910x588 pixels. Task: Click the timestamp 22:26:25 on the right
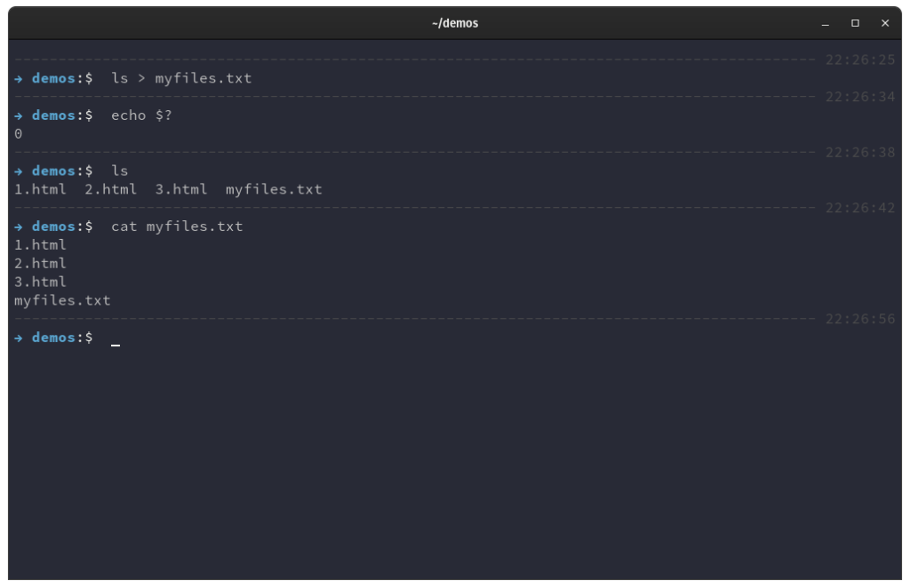coord(858,60)
